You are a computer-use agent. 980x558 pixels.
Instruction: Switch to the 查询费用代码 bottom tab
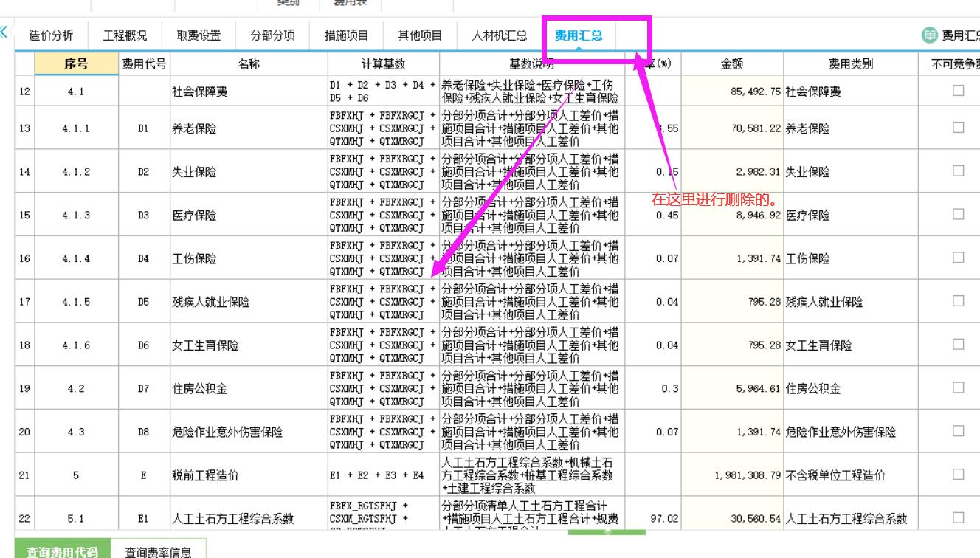(62, 551)
